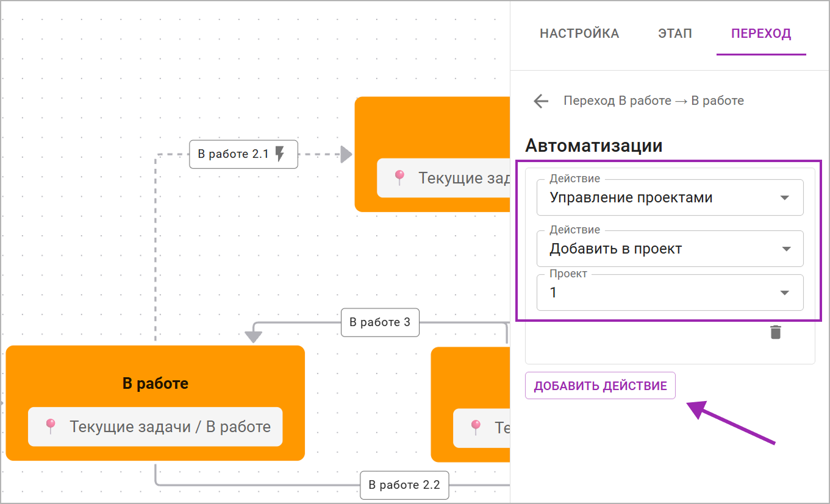830x504 pixels.
Task: Click dashed arrowhead after В работе 2.1
Action: pos(346,154)
